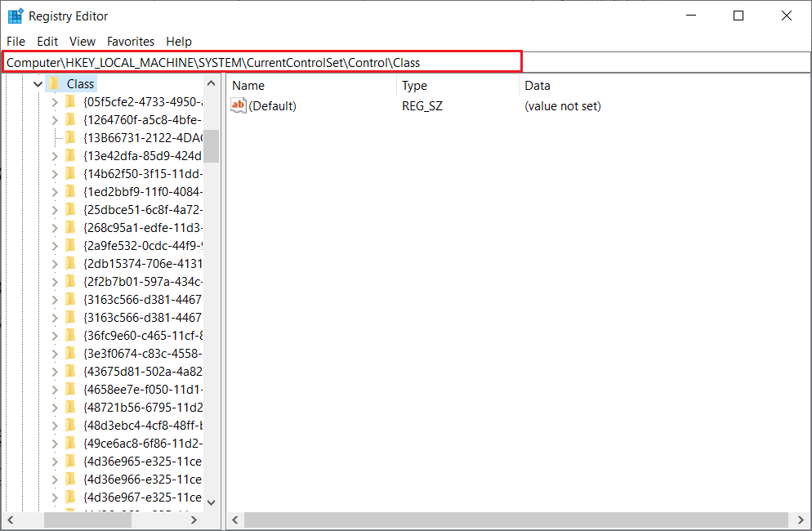
Task: Click right arrow of values pane horizontal scrollbar
Action: coord(801,520)
